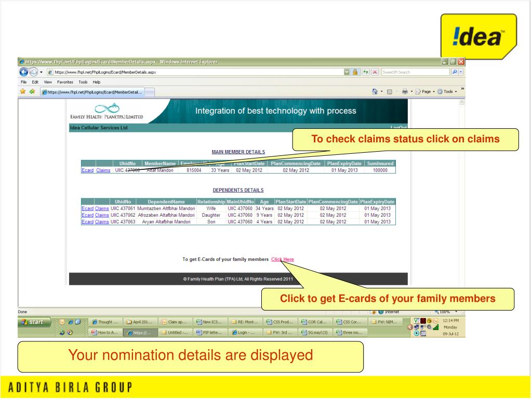This screenshot has height=399, width=532.
Task: Expand the address bar history dropdown
Action: 346,72
